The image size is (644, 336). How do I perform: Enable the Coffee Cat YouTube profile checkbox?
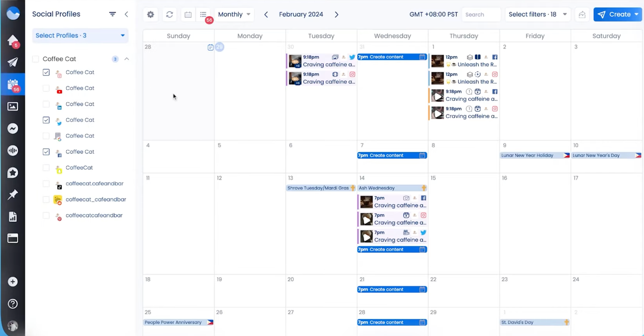tap(46, 88)
